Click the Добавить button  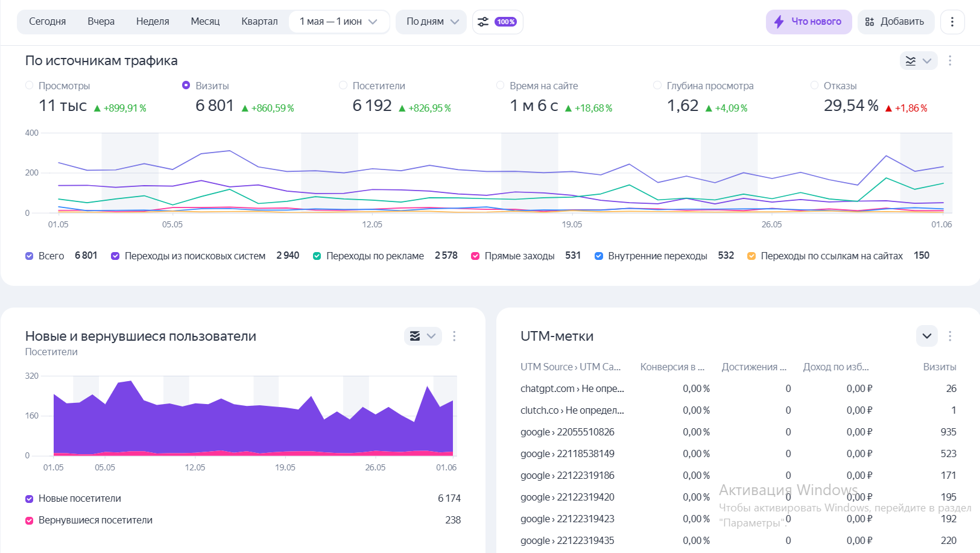[896, 22]
